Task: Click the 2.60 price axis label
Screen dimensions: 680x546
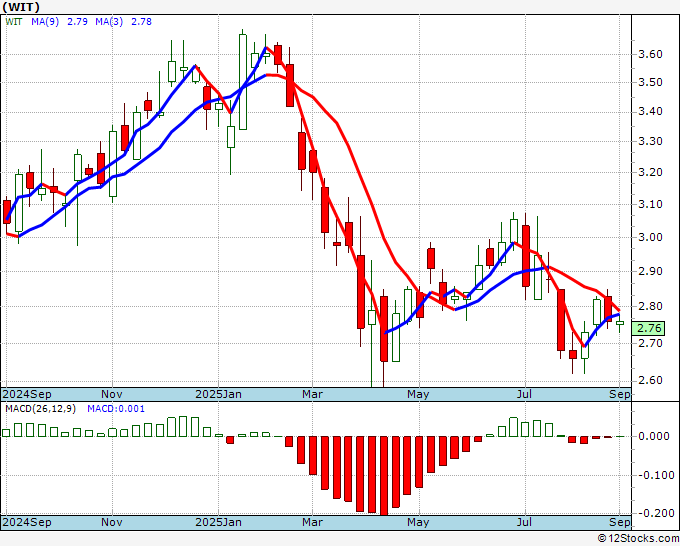Action: click(650, 380)
